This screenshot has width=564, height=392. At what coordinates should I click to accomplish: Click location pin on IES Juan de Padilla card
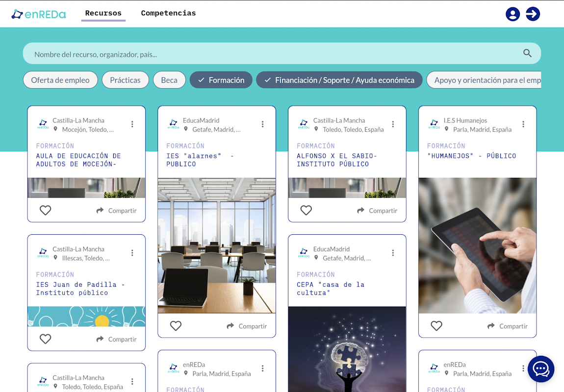(55, 258)
